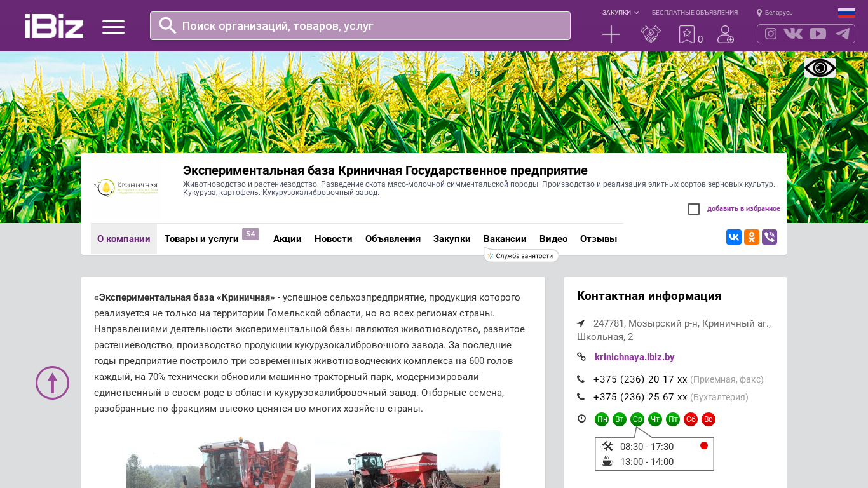This screenshot has width=868, height=488.
Task: Open the YouTube icon in header
Action: click(x=818, y=34)
